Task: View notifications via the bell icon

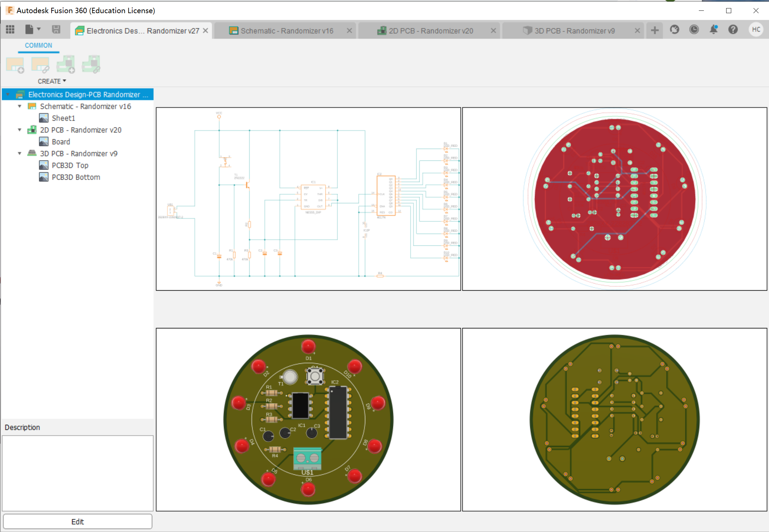Action: click(714, 30)
